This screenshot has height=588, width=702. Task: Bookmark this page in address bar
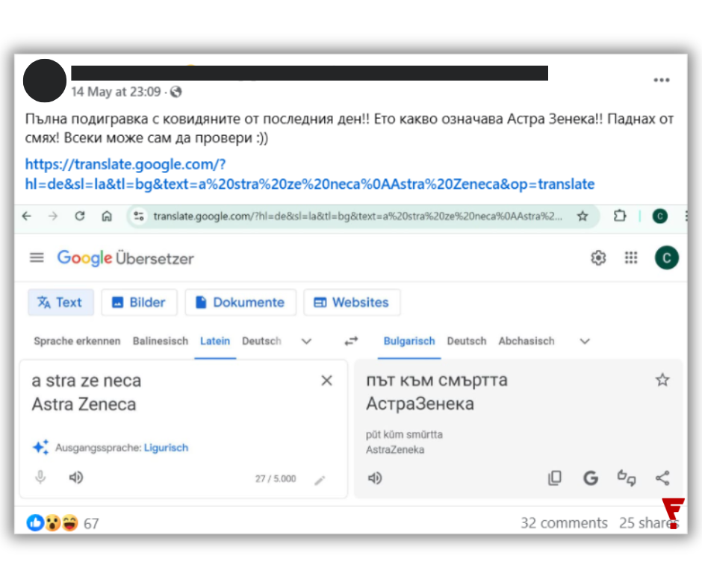(x=582, y=216)
